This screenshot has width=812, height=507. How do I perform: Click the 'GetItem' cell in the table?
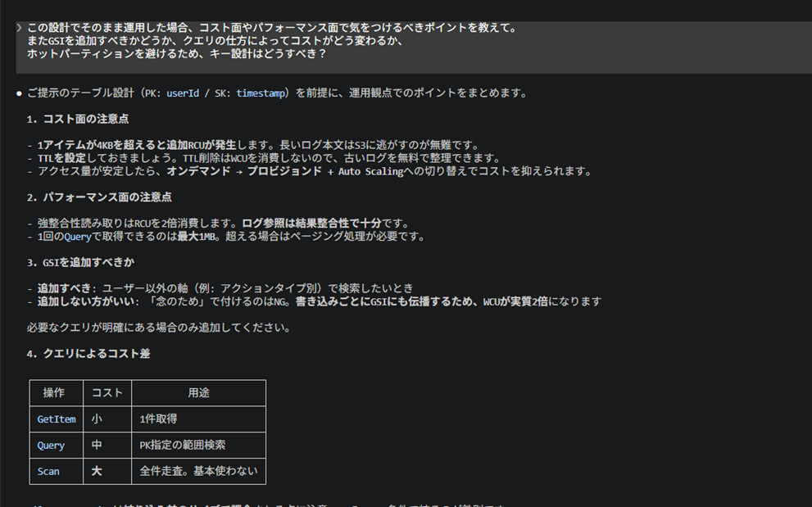click(57, 419)
